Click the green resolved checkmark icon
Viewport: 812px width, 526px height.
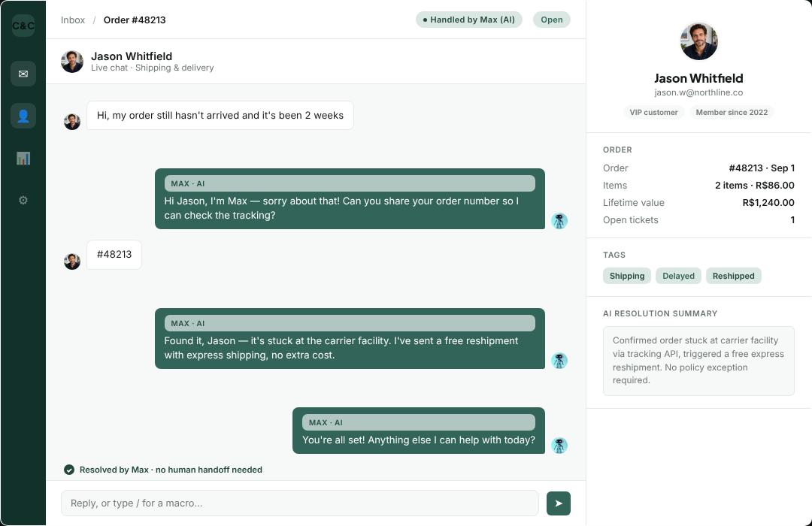pyautogui.click(x=69, y=470)
